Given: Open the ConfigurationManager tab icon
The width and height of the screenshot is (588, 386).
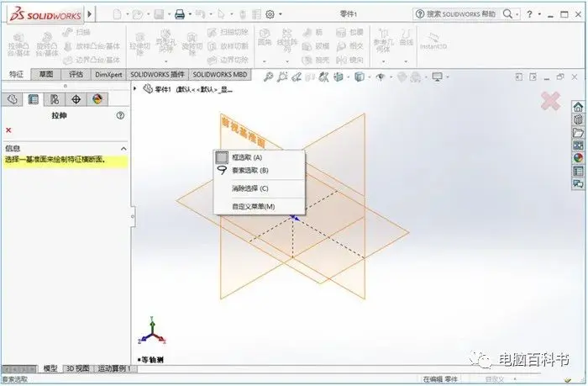Looking at the screenshot, I should click(x=55, y=99).
